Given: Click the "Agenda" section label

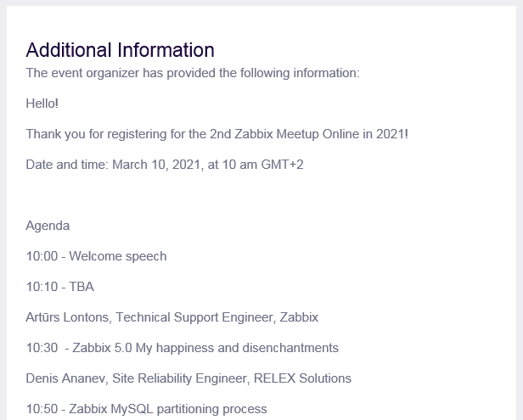Looking at the screenshot, I should click(48, 226).
